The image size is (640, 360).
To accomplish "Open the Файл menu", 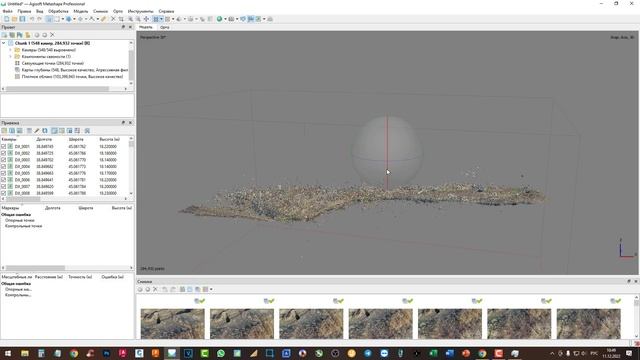I will pyautogui.click(x=7, y=11).
